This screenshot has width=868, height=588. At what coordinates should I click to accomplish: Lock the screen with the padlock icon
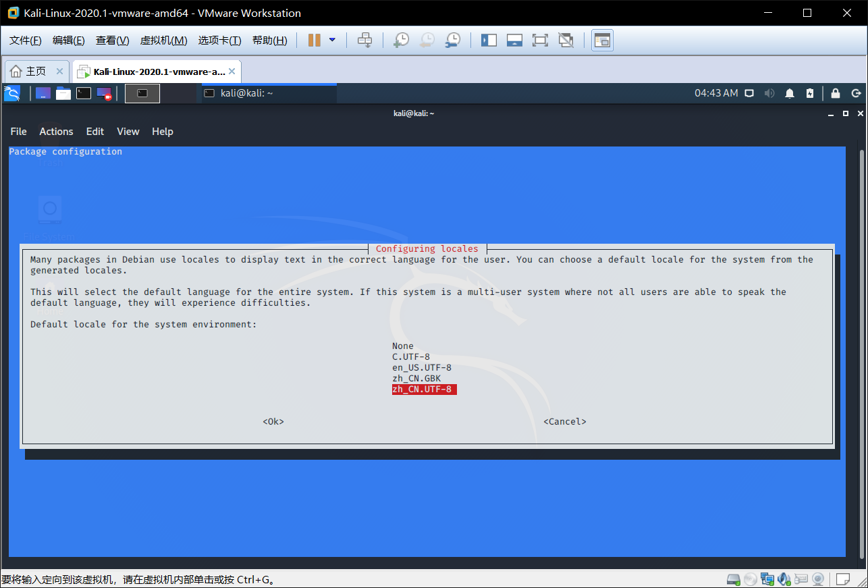pos(836,93)
